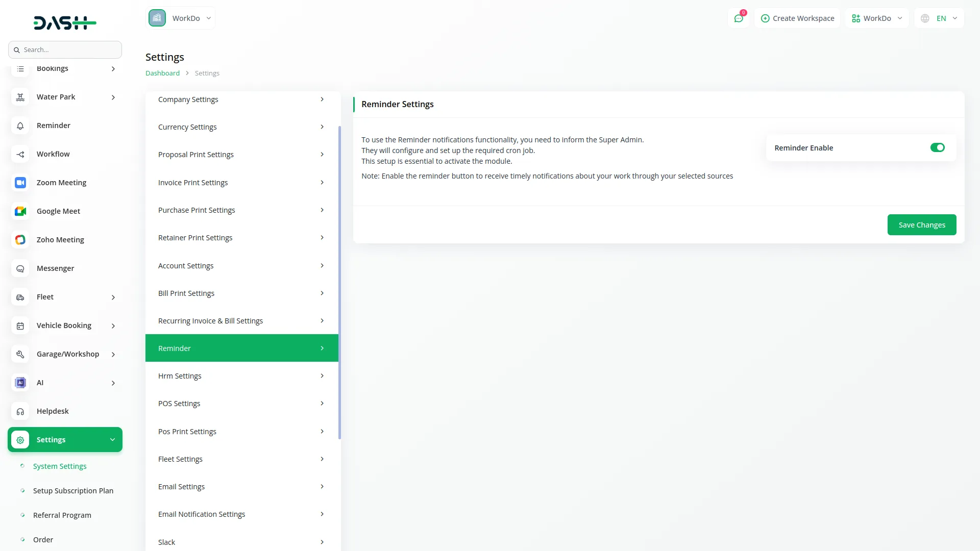Open the Google Meet sidebar icon

point(20,211)
